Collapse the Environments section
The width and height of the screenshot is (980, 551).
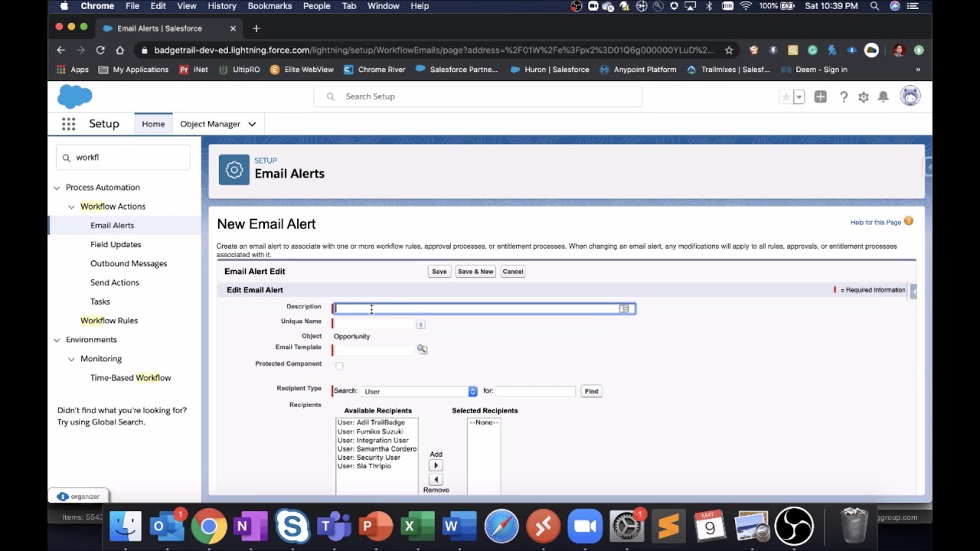[x=57, y=340]
